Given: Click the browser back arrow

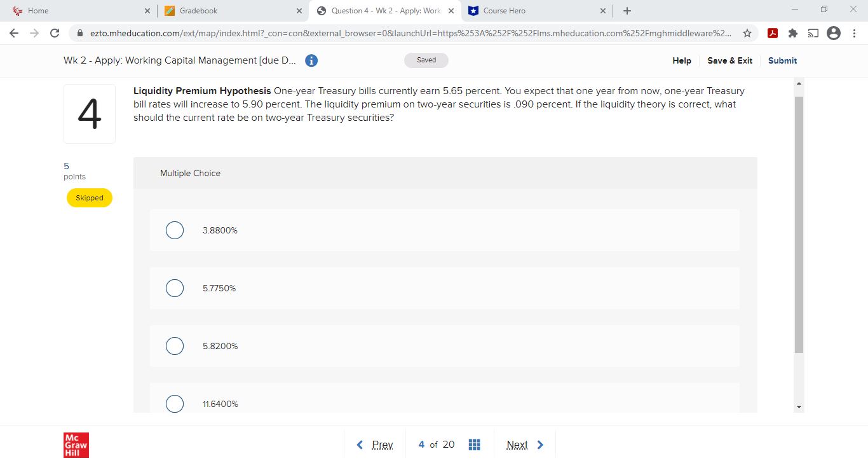Looking at the screenshot, I should [14, 33].
